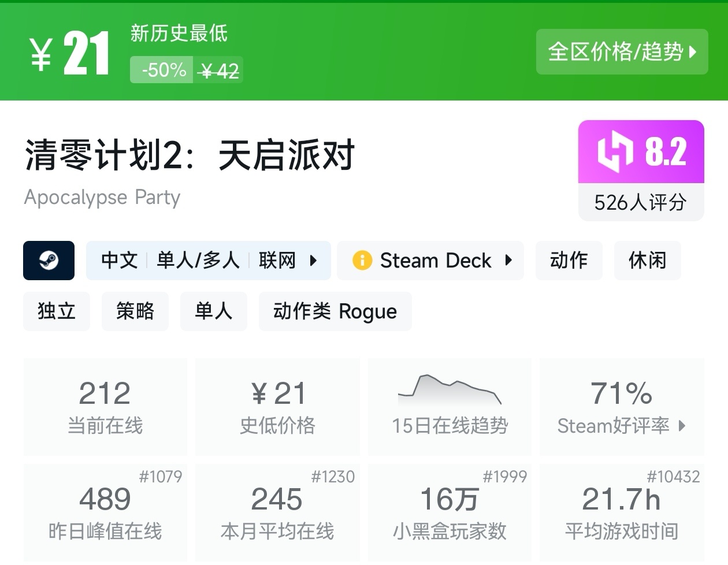728x565 pixels.
Task: Open the 全区价格/趋势 regional price button
Action: 622,52
